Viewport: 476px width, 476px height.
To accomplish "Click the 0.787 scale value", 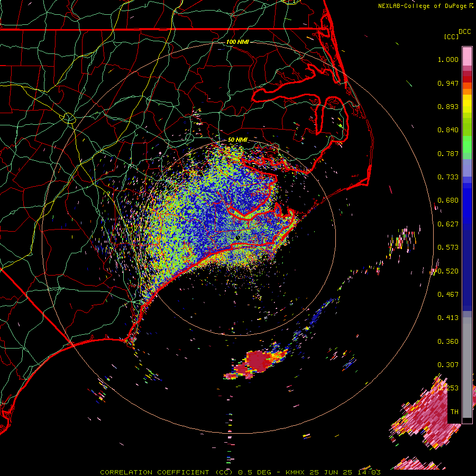I will 448,153.
